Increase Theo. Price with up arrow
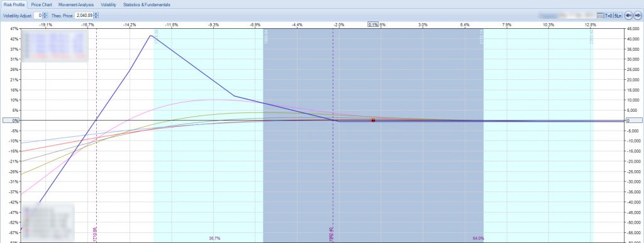Image resolution: width=644 pixels, height=243 pixels. click(x=96, y=14)
